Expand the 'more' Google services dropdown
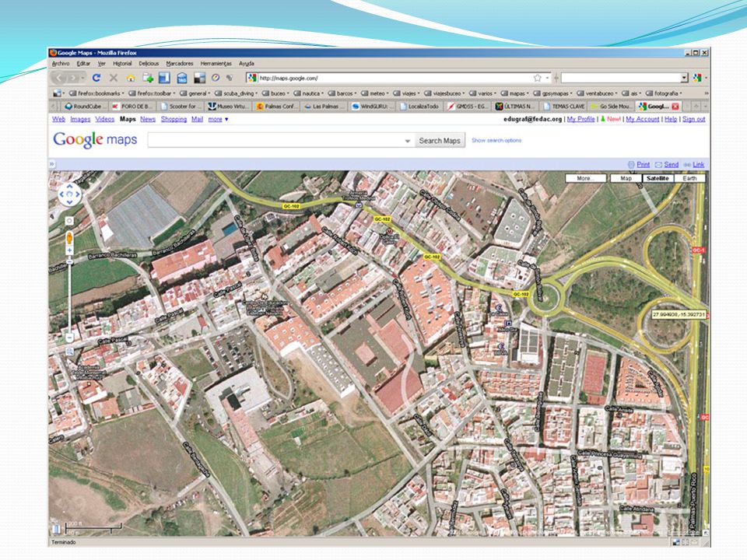The width and height of the screenshot is (747, 560). click(218, 120)
